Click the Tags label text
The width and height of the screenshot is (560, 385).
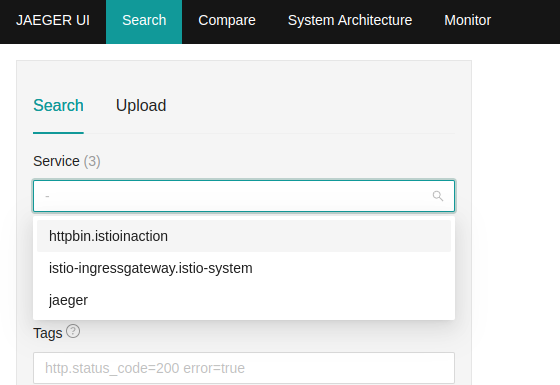click(48, 334)
